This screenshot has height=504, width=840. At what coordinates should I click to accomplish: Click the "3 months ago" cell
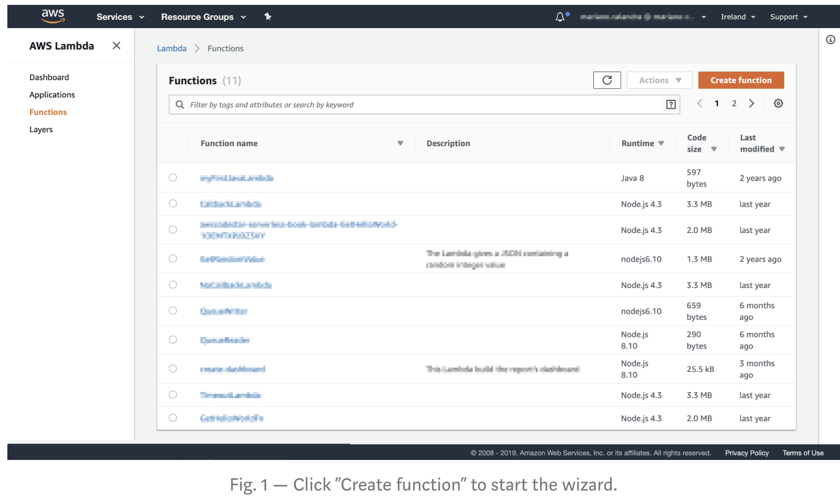757,369
